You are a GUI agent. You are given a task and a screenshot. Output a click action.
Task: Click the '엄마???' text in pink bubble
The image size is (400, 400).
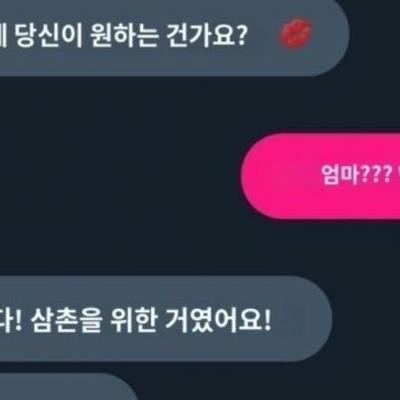click(x=356, y=175)
